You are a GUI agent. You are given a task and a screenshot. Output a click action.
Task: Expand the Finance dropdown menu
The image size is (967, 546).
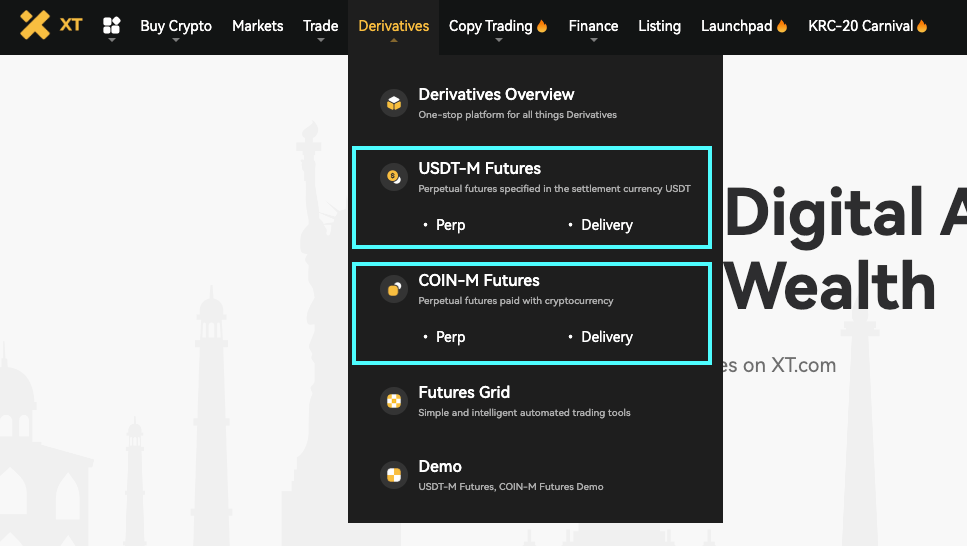point(593,27)
